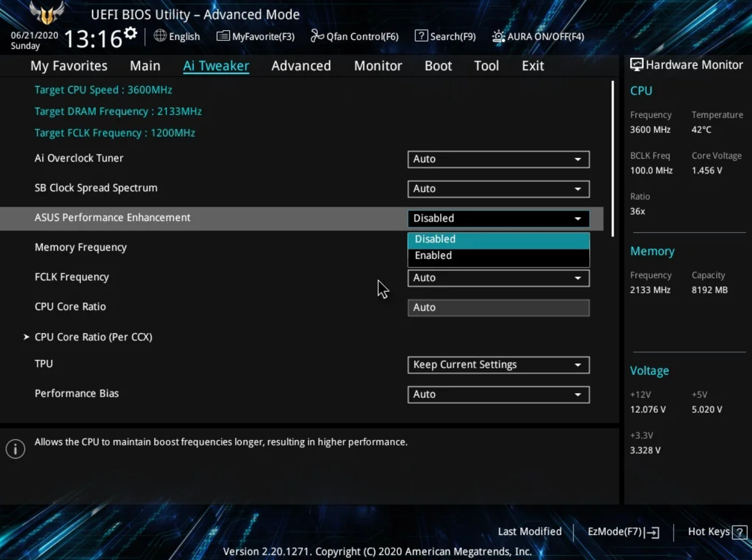Open the FCLK Frequency dropdown
Viewport: 752px width, 560px height.
pyautogui.click(x=498, y=278)
